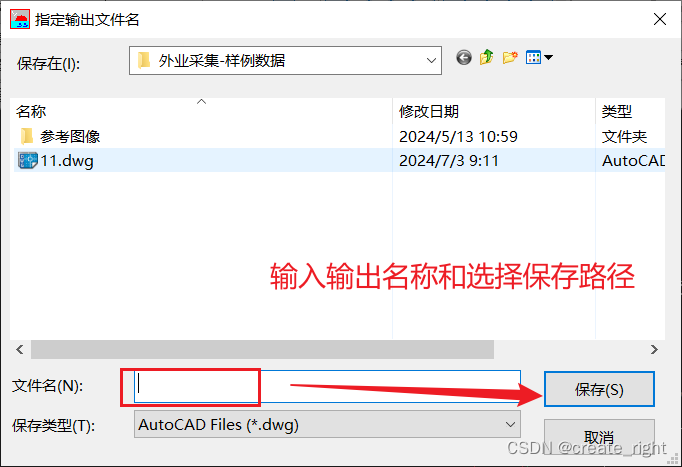The height and width of the screenshot is (467, 682).
Task: Click the 取消 button
Action: (x=599, y=436)
